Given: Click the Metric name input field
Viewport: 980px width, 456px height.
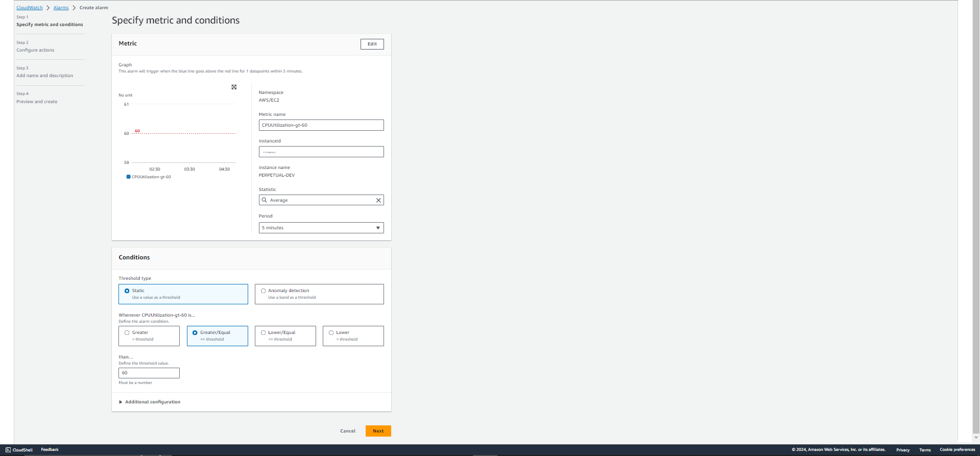Looking at the screenshot, I should tap(321, 125).
